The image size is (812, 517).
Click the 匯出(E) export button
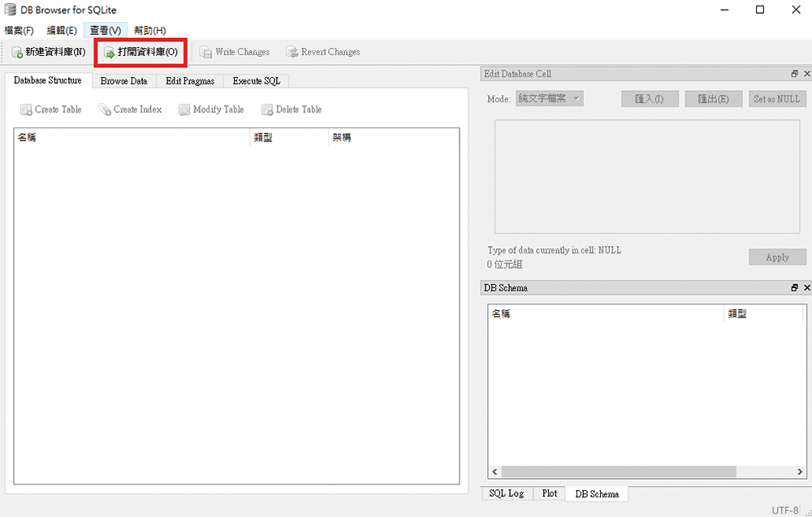point(713,99)
